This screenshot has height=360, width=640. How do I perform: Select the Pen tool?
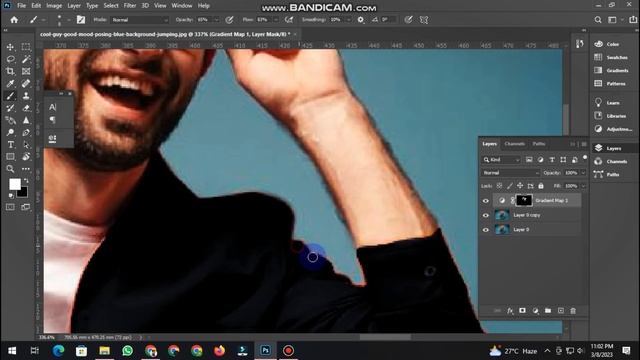pyautogui.click(x=26, y=133)
